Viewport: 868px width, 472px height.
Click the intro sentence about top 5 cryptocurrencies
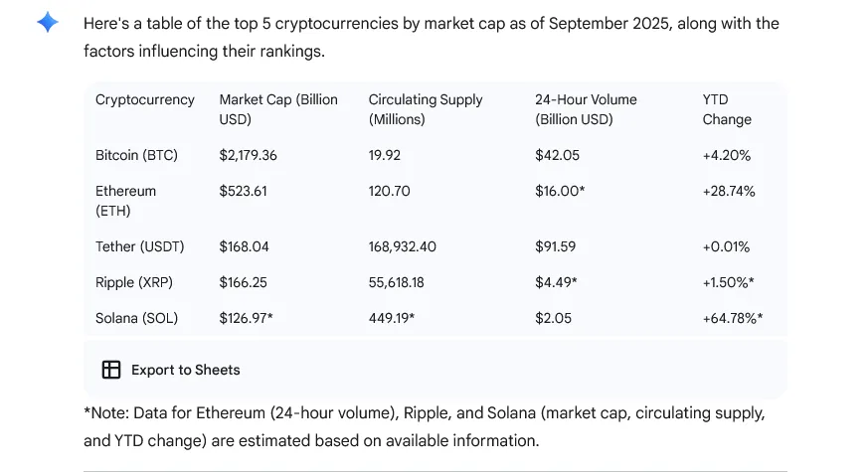(x=432, y=37)
